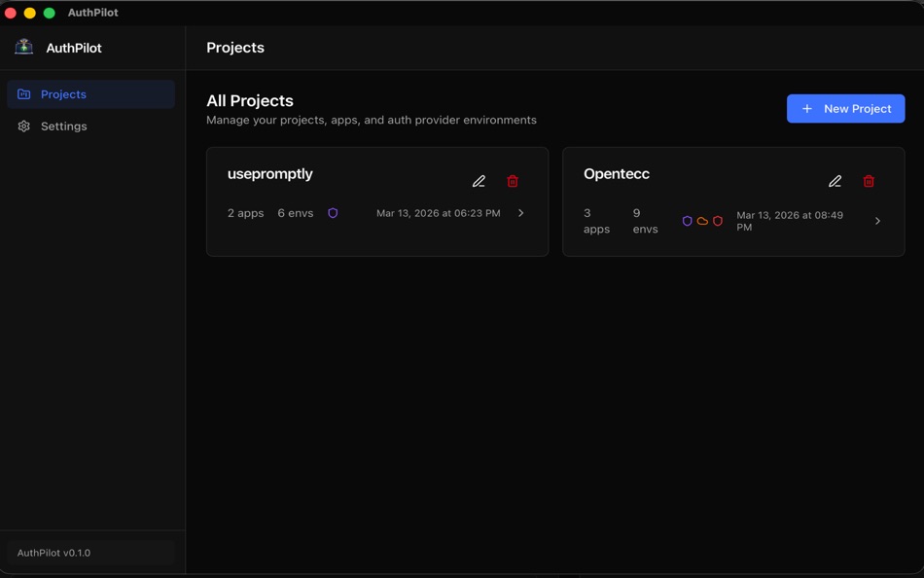Open Opentecc project with its chevron arrow
This screenshot has height=578, width=924.
[877, 221]
